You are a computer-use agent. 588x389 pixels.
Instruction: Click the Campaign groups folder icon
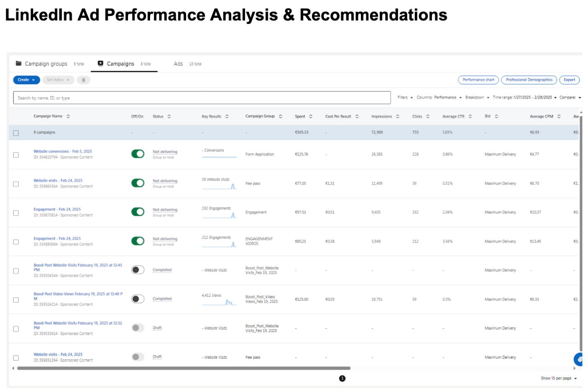[18, 64]
